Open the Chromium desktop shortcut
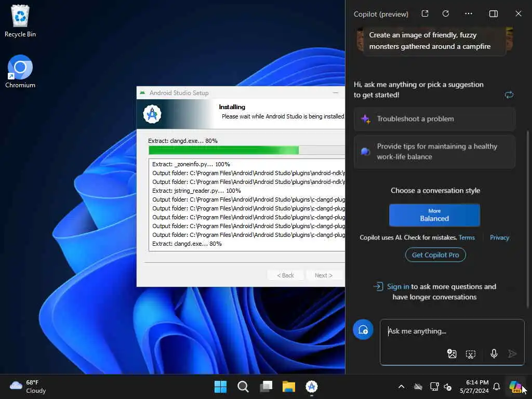This screenshot has height=399, width=532. tap(20, 72)
